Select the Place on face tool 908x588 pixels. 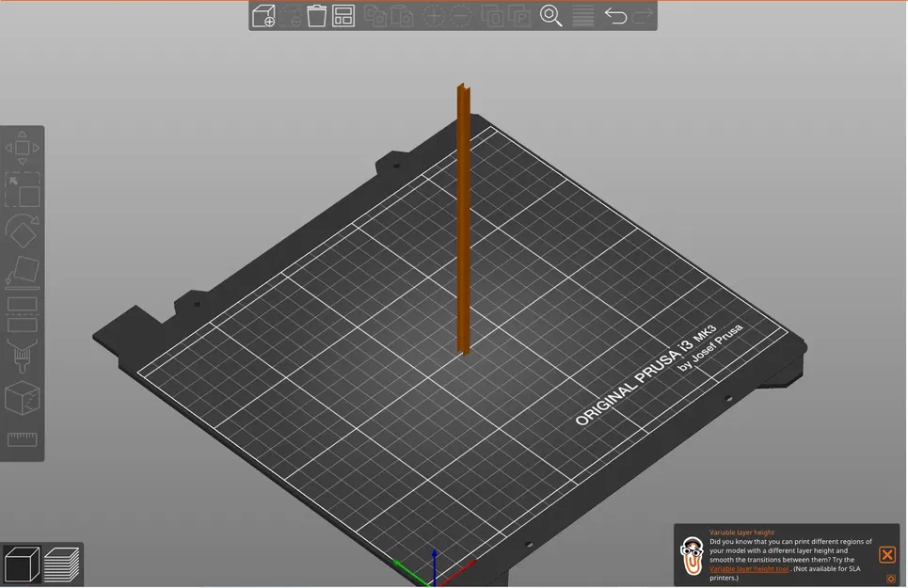(x=22, y=272)
